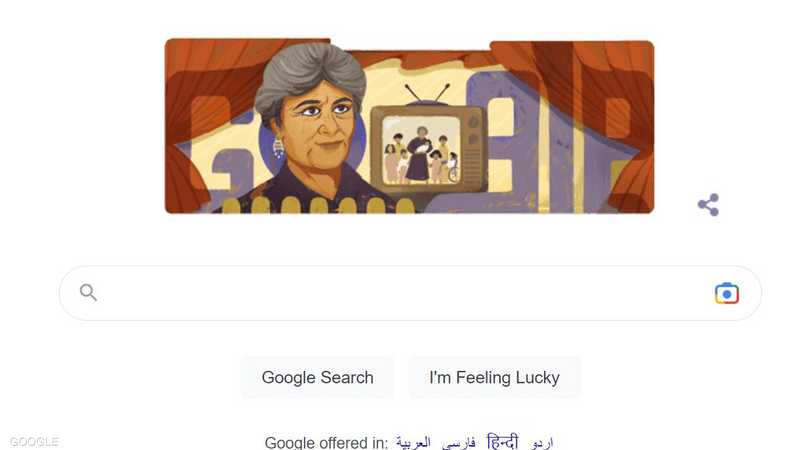Click the GOOGLE watermark in the corner
Screen dimensions: 800x450
pos(34,442)
